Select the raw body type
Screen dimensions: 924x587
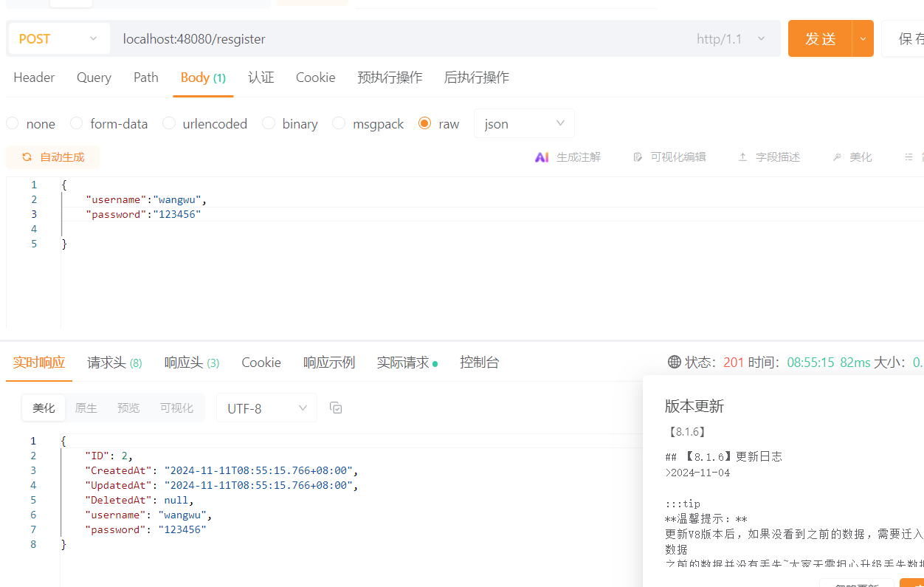point(424,123)
